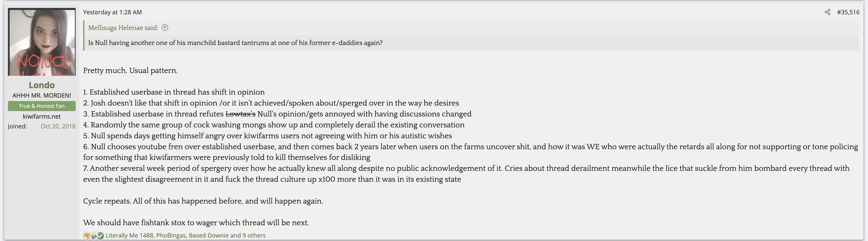Click the "Yesterday at 1:28 AM" timestamp
Viewport: 868px width, 241px height.
click(112, 12)
